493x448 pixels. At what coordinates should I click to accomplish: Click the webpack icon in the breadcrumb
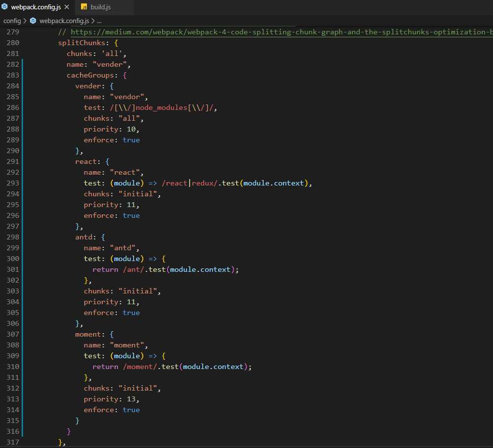click(33, 21)
